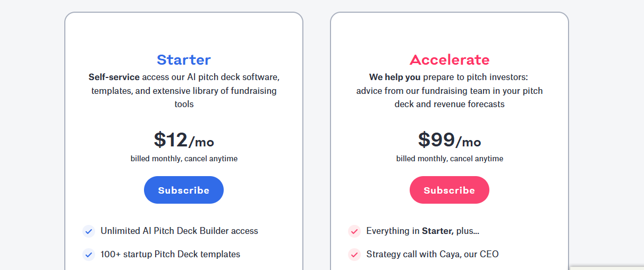This screenshot has height=270, width=644.
Task: Select the Accelerate plan heading
Action: click(x=450, y=59)
